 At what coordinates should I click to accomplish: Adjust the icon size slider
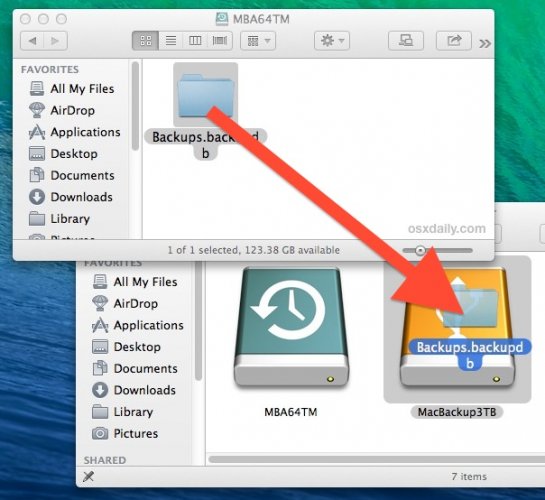(x=438, y=250)
